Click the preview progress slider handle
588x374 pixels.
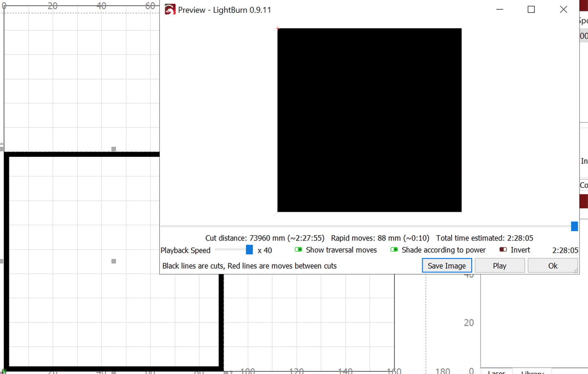(574, 226)
